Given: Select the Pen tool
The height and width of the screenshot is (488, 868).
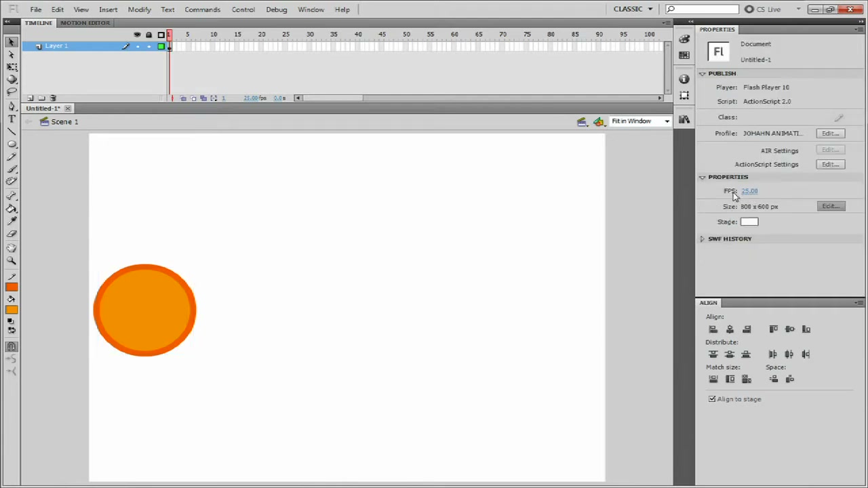Looking at the screenshot, I should point(12,107).
